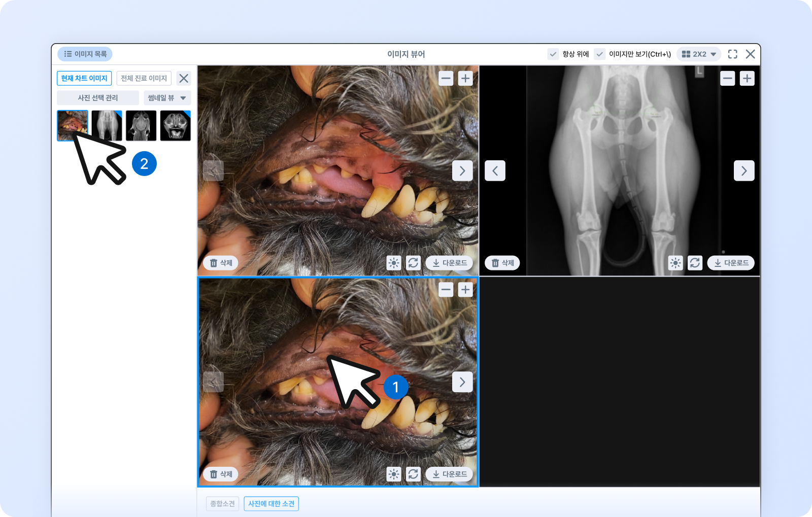Rotate the X-ray image
Viewport: 812px width, 517px height.
click(x=695, y=263)
